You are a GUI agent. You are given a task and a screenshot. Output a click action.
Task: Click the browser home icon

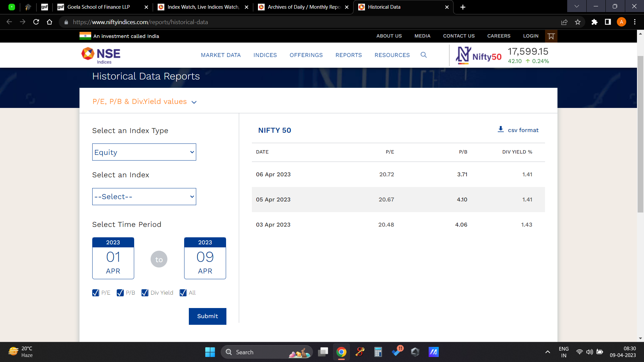[50, 22]
